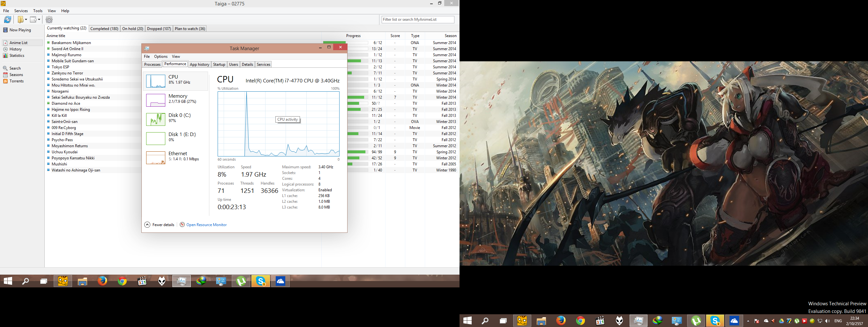Switch to the Dropped (107) tab
The image size is (868, 327).
point(159,29)
